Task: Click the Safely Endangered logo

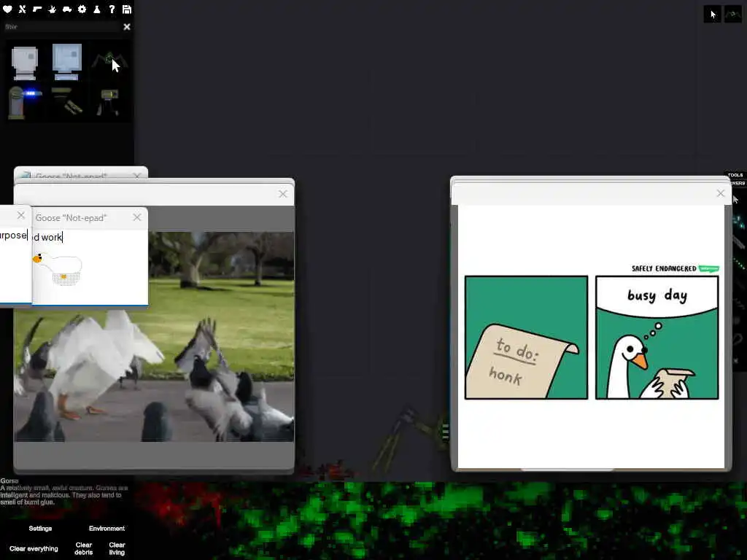Action: click(675, 268)
